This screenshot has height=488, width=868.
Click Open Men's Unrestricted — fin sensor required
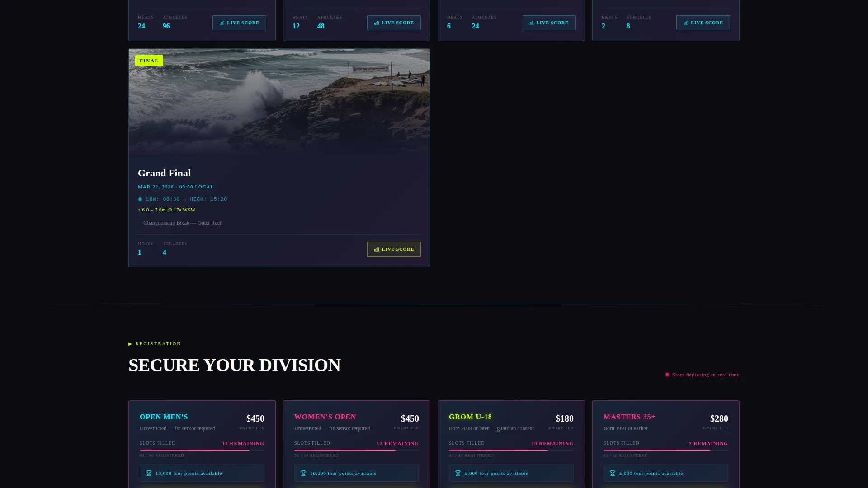[x=178, y=428]
